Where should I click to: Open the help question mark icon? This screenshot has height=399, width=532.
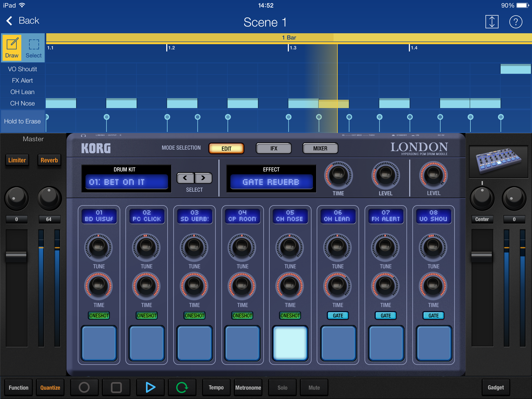(516, 22)
